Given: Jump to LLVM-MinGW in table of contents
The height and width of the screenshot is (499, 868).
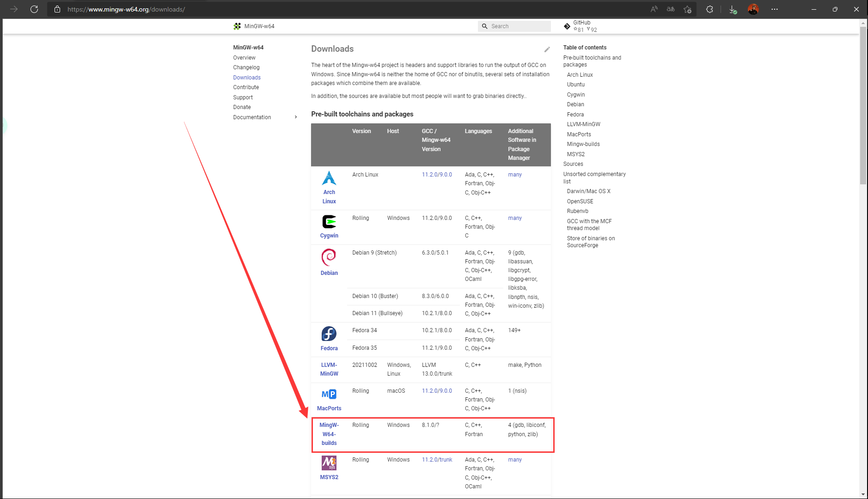Looking at the screenshot, I should click(x=583, y=124).
